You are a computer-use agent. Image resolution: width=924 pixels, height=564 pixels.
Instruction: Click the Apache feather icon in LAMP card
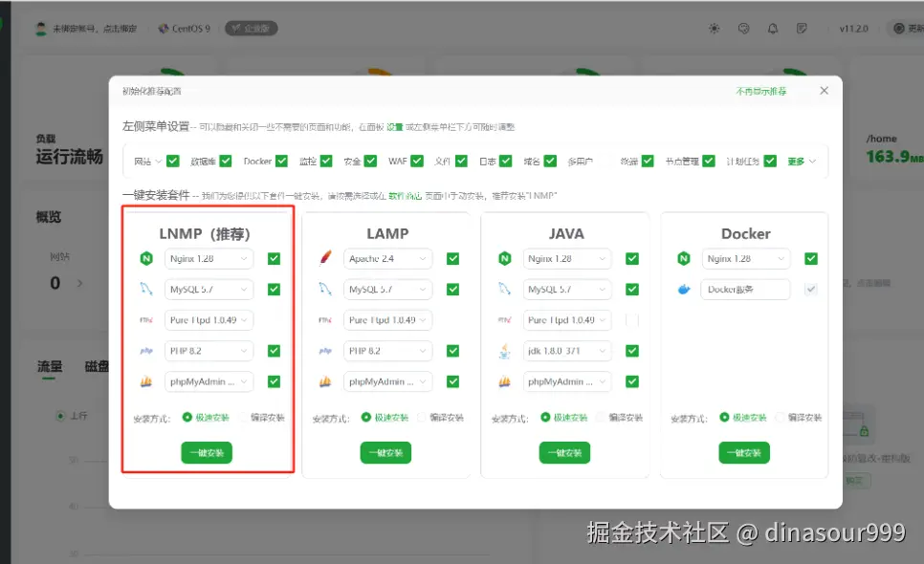pos(325,258)
